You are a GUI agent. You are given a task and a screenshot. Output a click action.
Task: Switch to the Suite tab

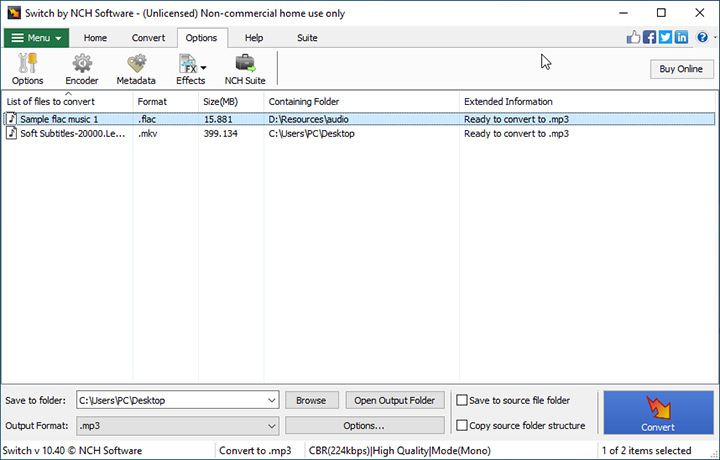point(307,38)
